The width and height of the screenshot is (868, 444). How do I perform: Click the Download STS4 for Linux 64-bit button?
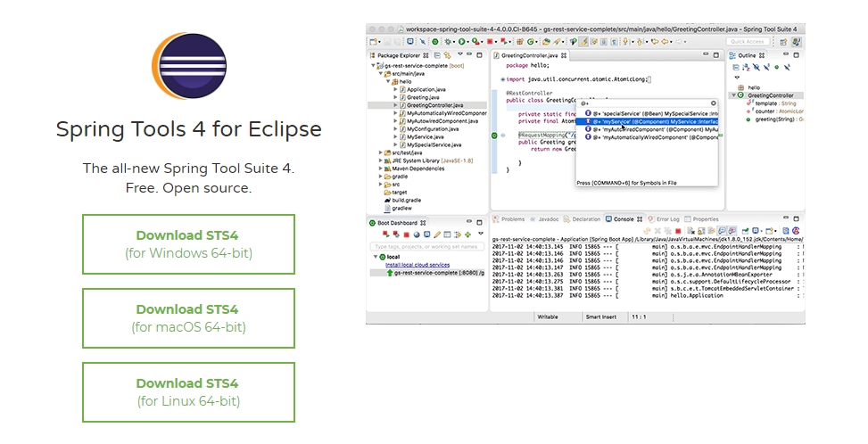pos(189,392)
